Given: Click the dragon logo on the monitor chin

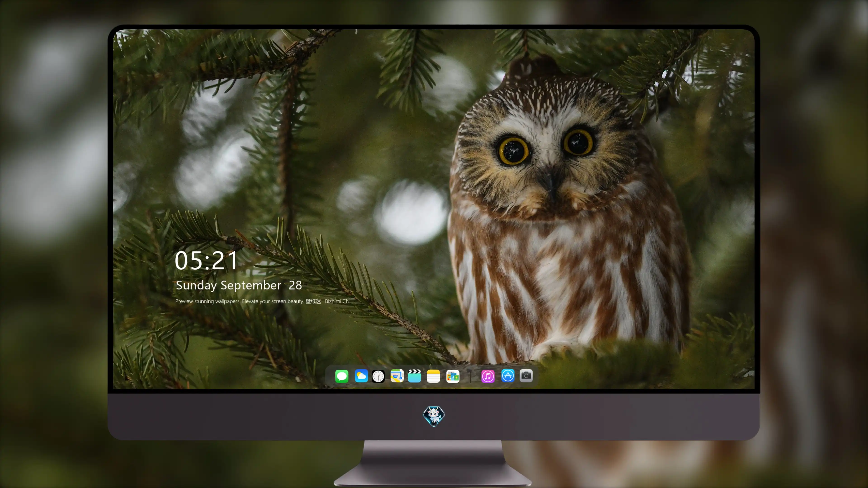Looking at the screenshot, I should (434, 416).
